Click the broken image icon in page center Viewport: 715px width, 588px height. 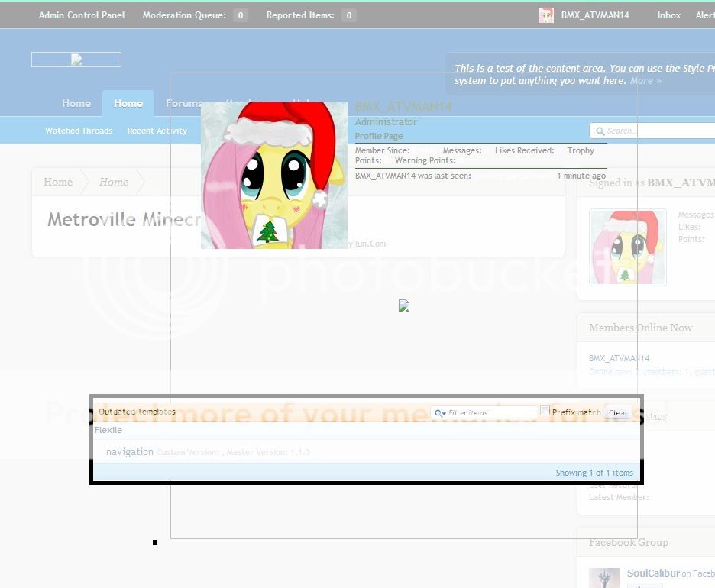tap(404, 306)
